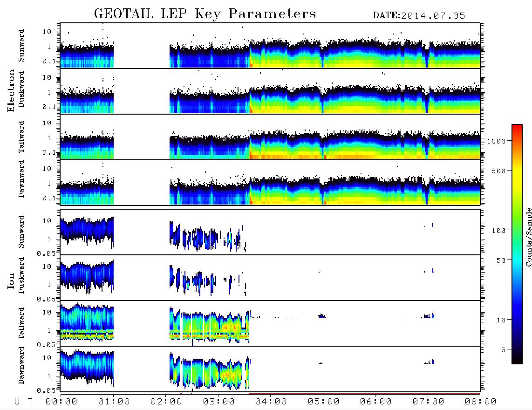Click the "U T" time axis label
The image size is (532, 410).
(x=23, y=402)
